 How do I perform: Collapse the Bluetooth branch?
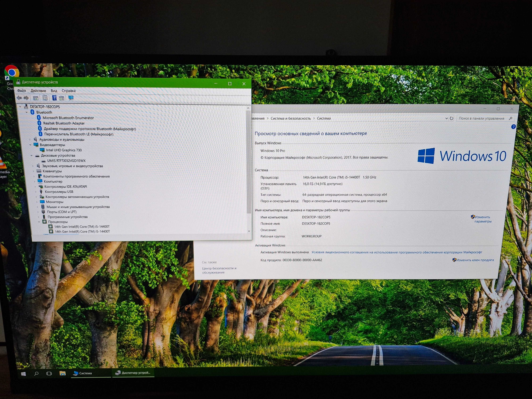27,112
